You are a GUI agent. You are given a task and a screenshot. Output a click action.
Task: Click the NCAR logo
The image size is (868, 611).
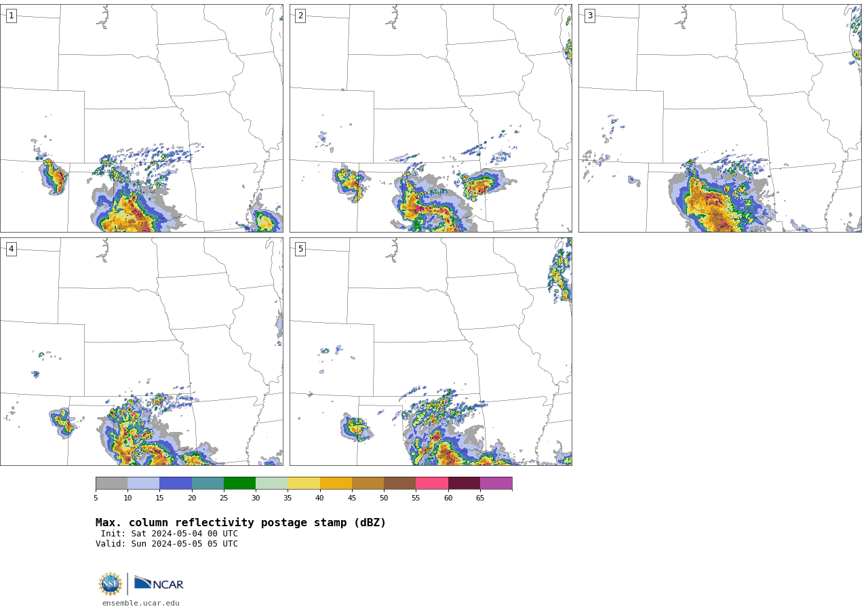tap(159, 583)
